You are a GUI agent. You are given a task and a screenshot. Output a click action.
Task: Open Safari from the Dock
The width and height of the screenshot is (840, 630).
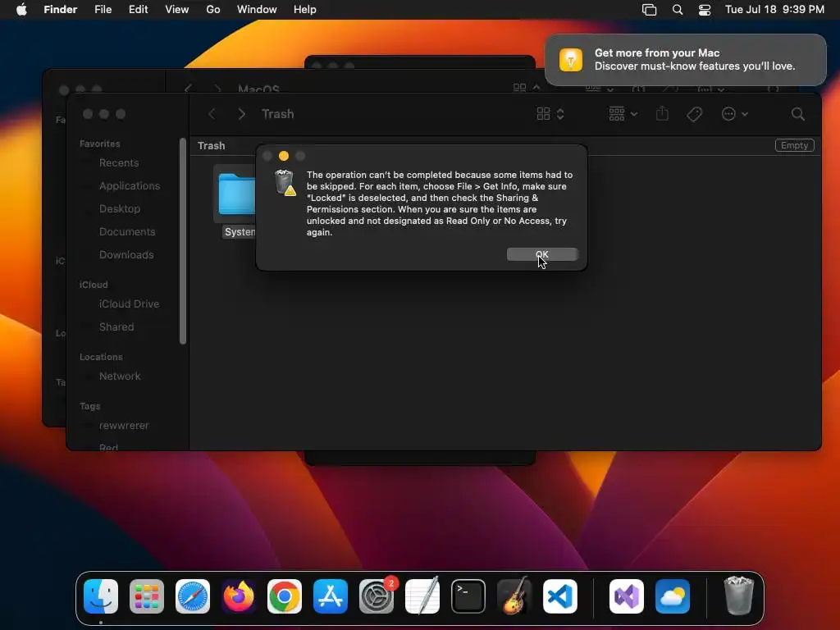193,596
